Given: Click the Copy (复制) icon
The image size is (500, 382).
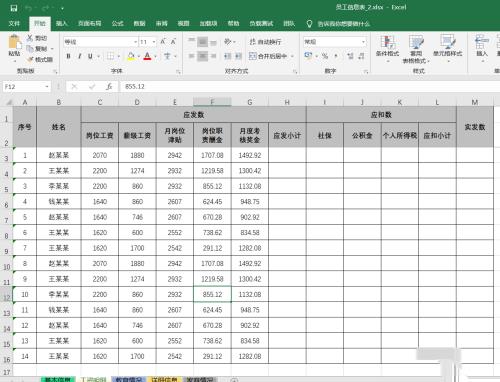Looking at the screenshot, I should pos(30,49).
